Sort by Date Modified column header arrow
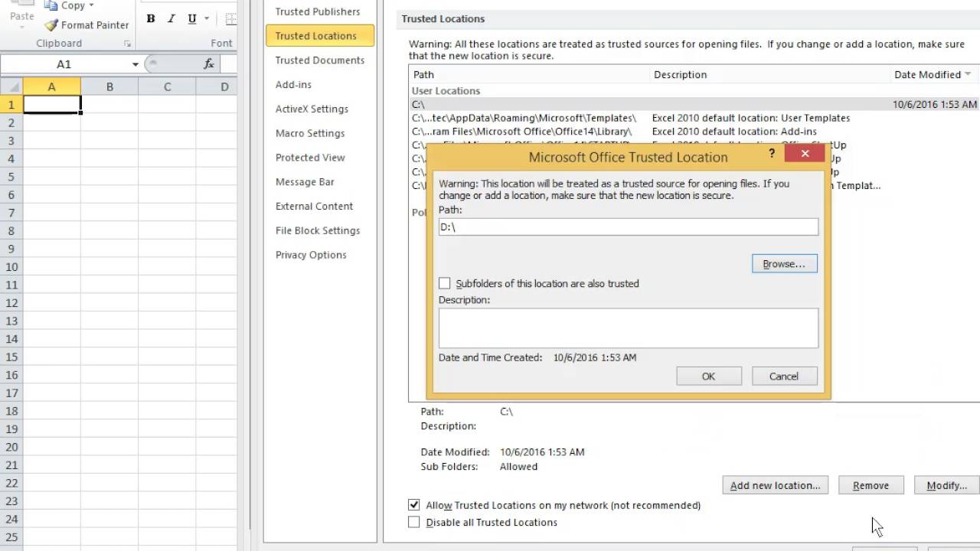Image resolution: width=980 pixels, height=551 pixels. 968,74
